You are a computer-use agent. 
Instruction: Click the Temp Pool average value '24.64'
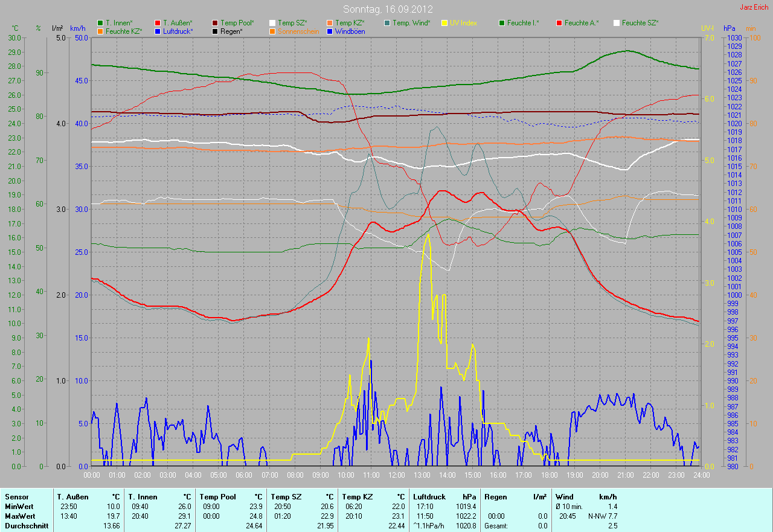253,526
